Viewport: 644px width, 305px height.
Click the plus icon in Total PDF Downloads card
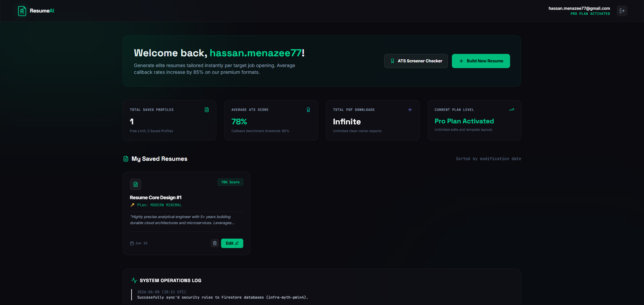(x=410, y=110)
